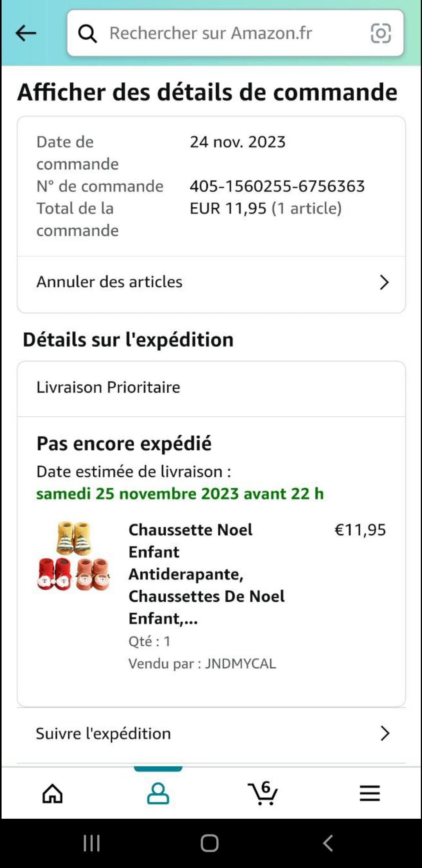
Task: Tap the Livraison Prioritaire row
Action: coord(108,387)
